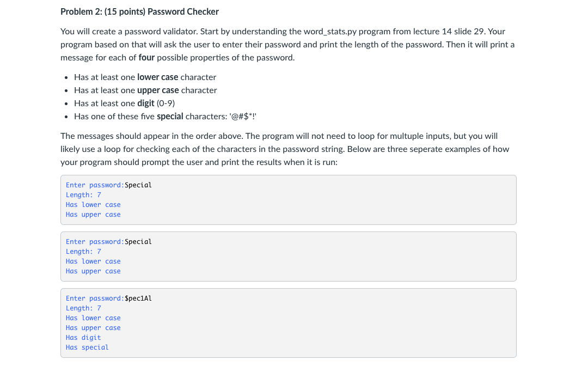Click 'Has upper case' in the first example box
This screenshot has height=366, width=588.
[93, 215]
